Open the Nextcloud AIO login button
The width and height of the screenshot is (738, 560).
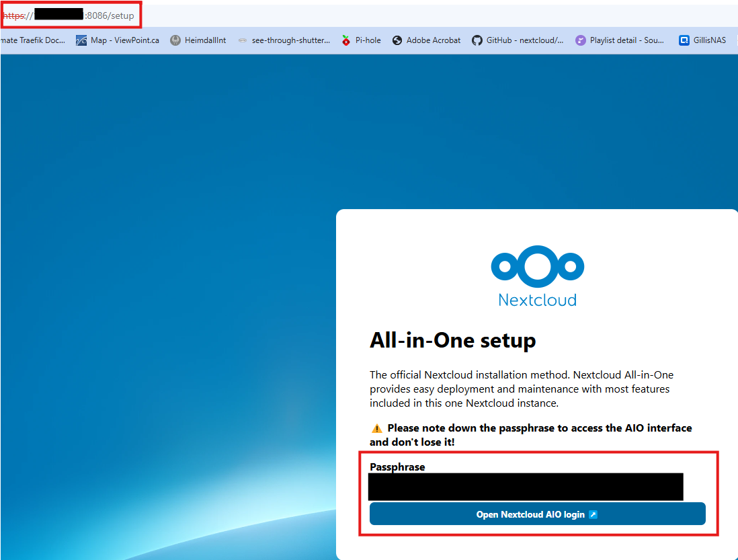point(537,514)
